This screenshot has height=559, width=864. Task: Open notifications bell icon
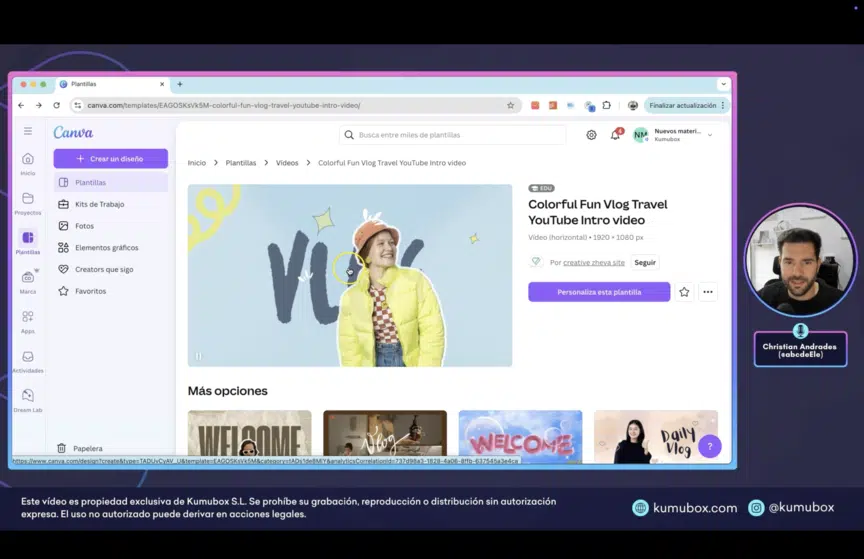click(x=615, y=135)
